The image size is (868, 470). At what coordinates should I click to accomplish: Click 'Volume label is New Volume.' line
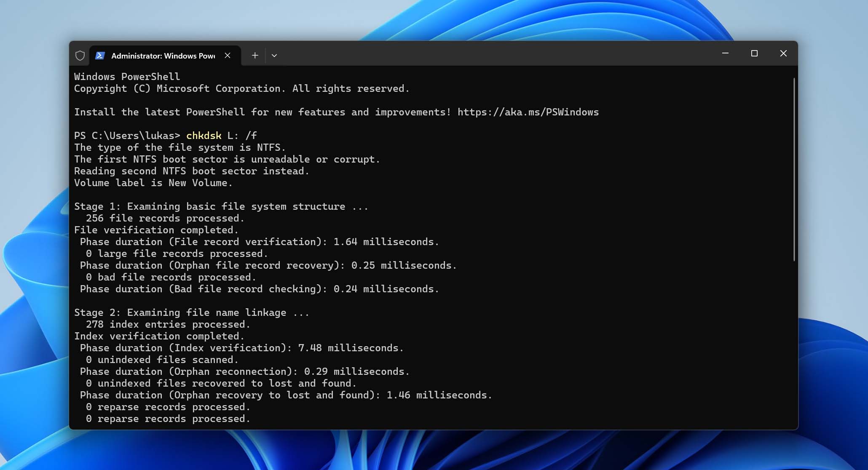coord(153,183)
